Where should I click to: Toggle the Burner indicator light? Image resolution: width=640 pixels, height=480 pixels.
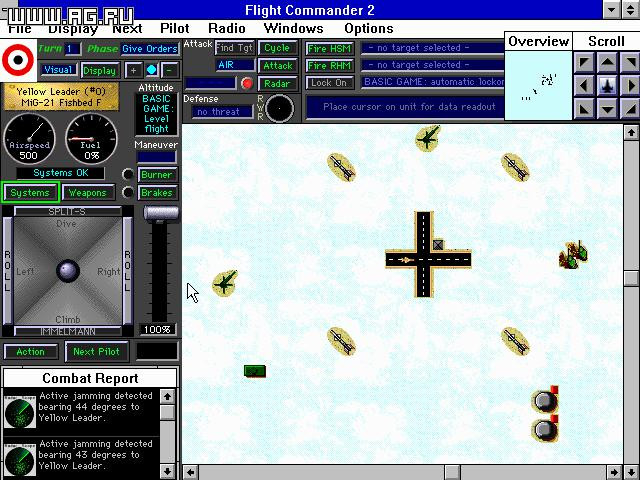tap(128, 174)
